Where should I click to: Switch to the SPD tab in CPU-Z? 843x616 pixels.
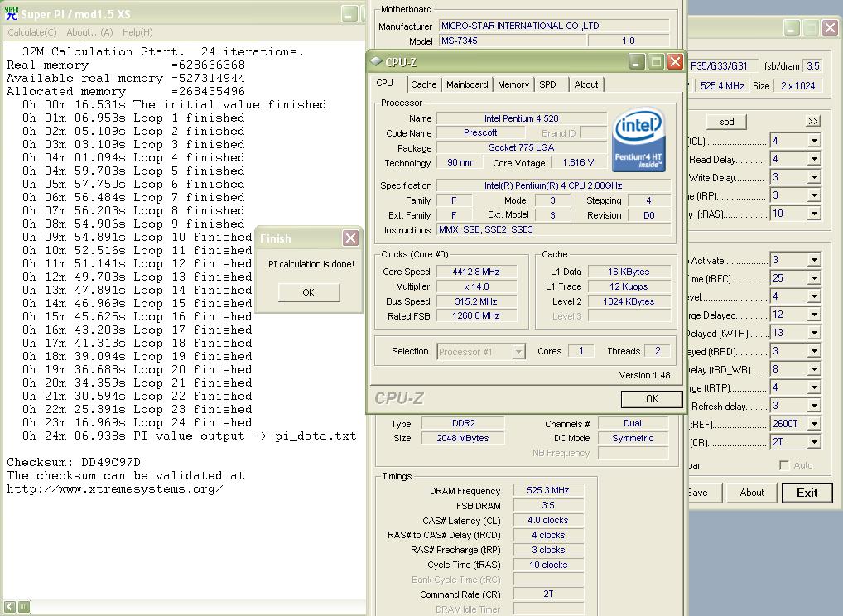click(548, 84)
